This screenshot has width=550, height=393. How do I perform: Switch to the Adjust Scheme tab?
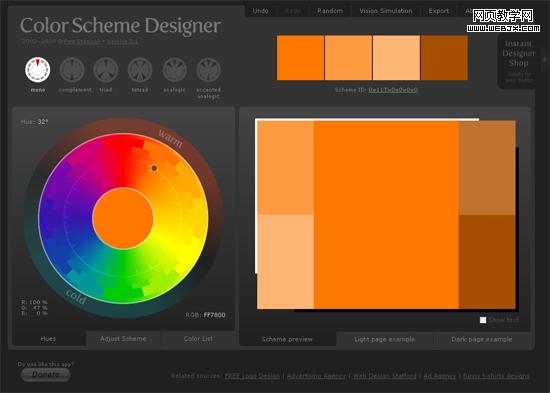[123, 339]
